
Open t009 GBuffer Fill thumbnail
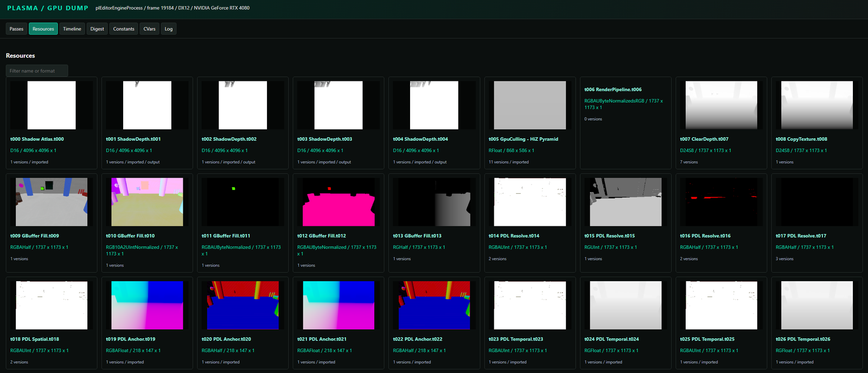[52, 202]
